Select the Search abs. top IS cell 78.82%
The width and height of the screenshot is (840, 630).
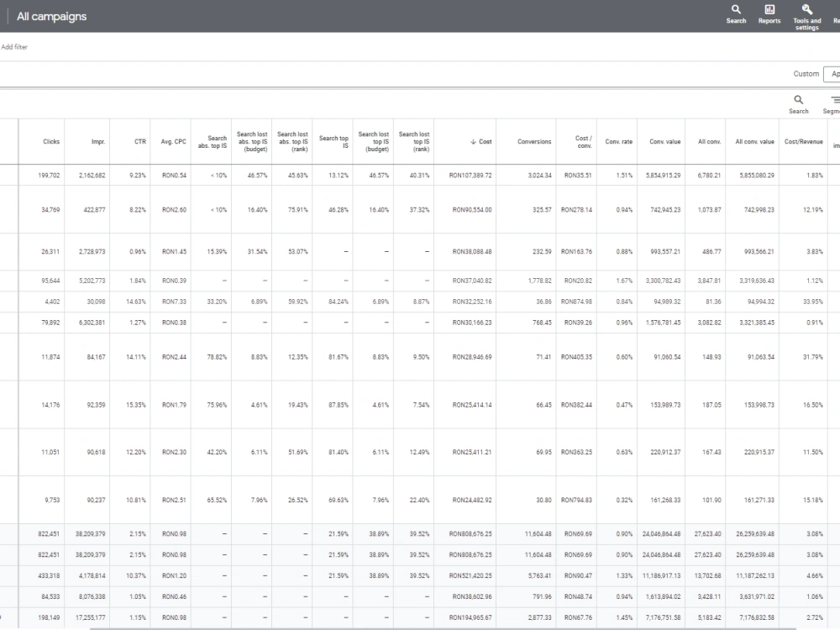coord(217,357)
